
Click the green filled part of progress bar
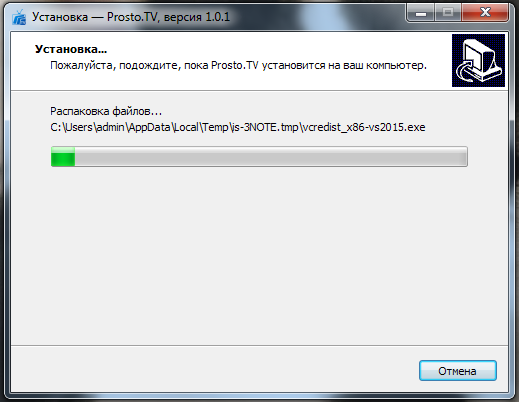click(63, 156)
